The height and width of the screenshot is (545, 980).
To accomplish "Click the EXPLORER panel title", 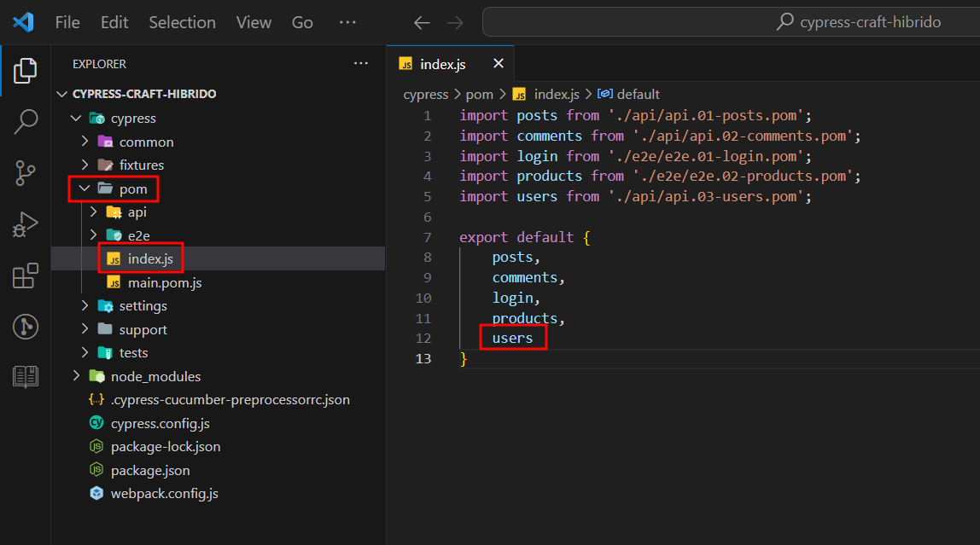I will [x=99, y=64].
